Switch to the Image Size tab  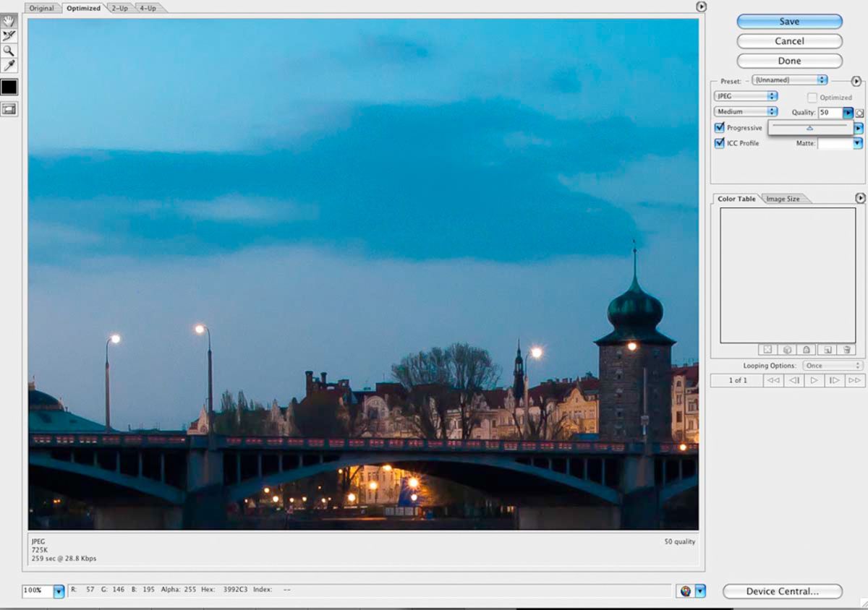tap(783, 199)
